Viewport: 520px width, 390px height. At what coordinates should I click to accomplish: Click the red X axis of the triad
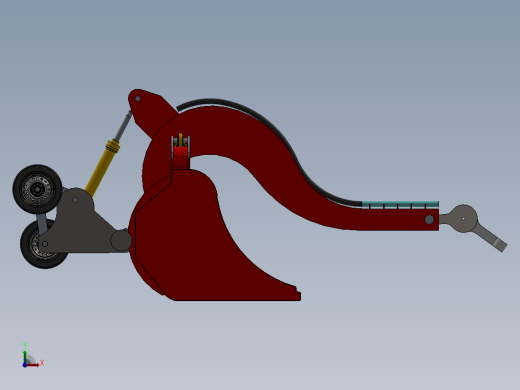pos(33,365)
